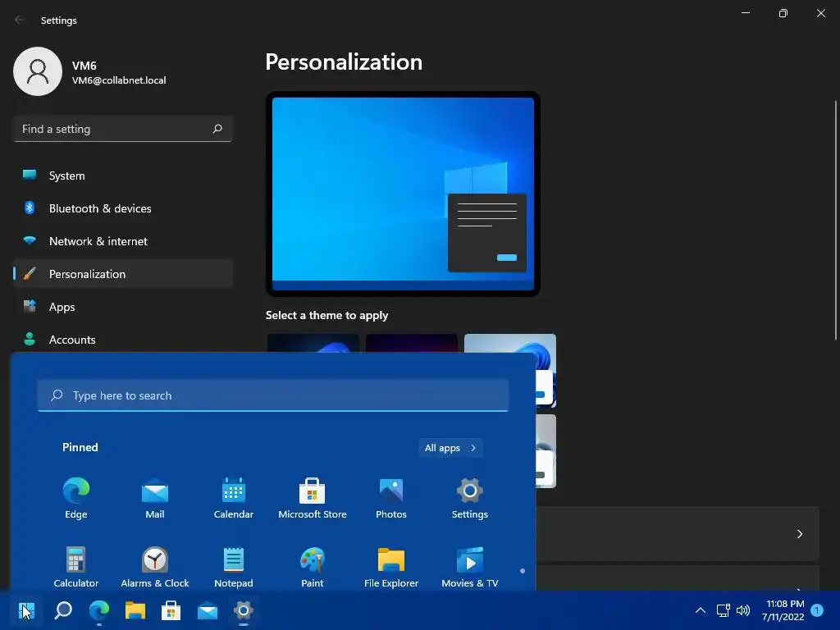Click Start pinned apps page dot
Viewport: 840px width, 630px height.
[523, 571]
